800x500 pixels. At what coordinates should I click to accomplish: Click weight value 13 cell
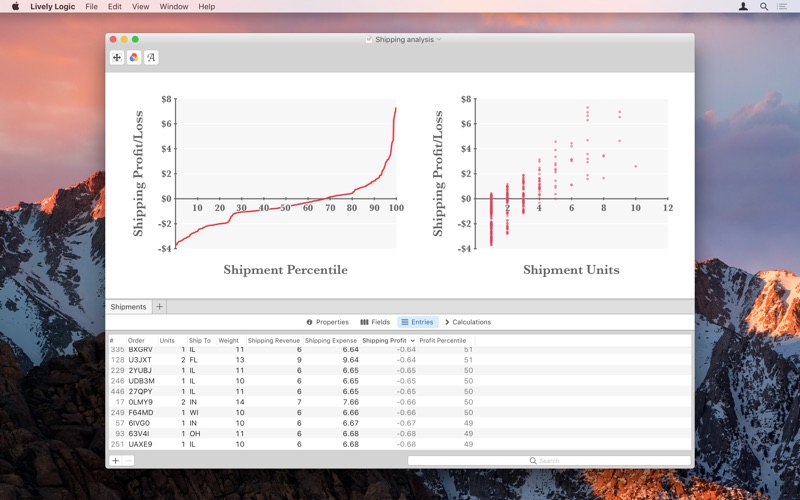pos(240,360)
